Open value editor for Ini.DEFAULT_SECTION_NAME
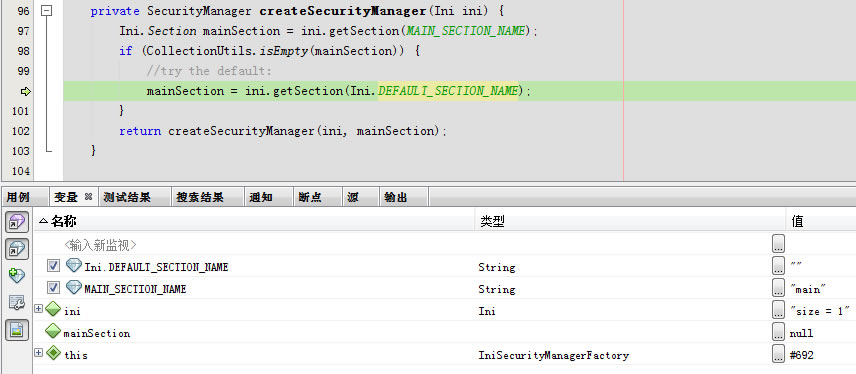The image size is (856, 374). click(778, 266)
